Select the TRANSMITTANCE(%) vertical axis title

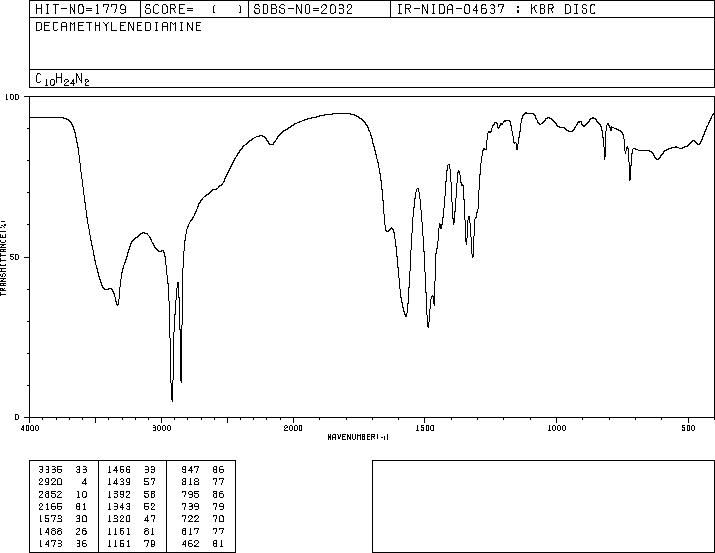[x=3, y=258]
